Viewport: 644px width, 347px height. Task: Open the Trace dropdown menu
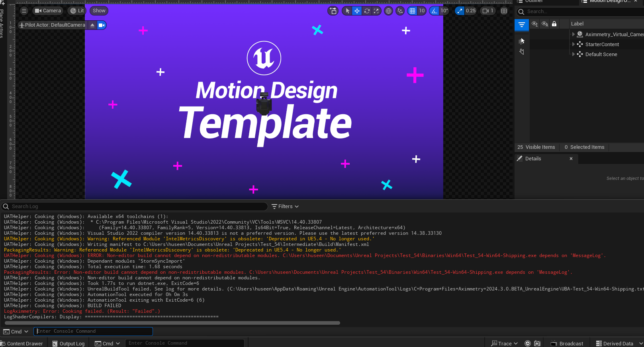click(x=505, y=343)
